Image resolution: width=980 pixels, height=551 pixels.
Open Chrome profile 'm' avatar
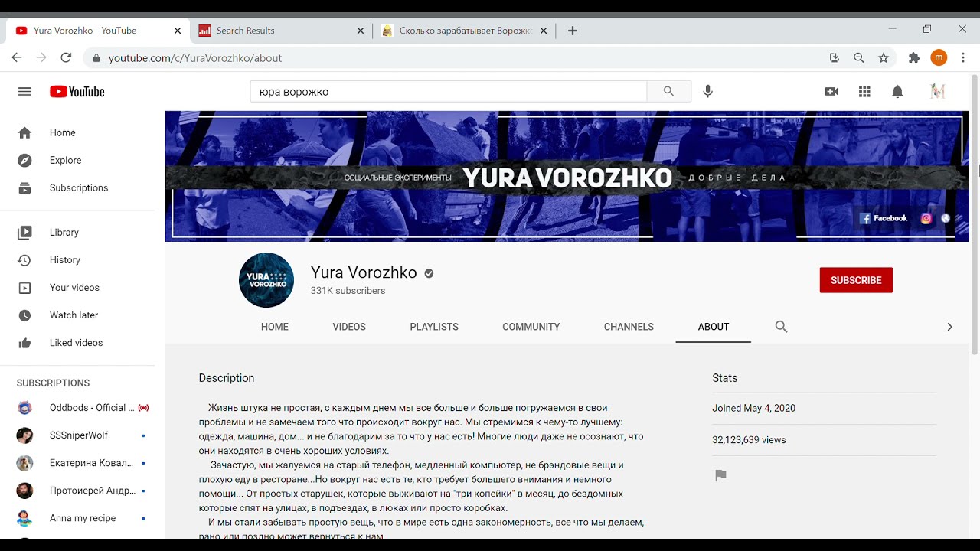point(939,57)
